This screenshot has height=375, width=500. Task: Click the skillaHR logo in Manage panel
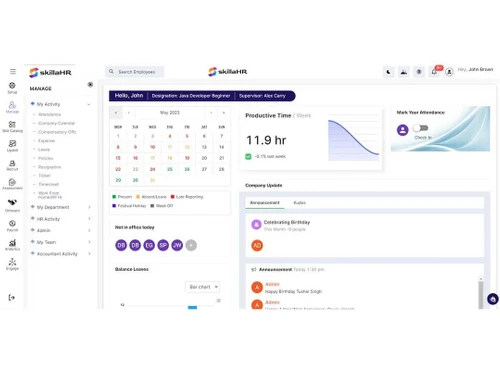coord(50,72)
